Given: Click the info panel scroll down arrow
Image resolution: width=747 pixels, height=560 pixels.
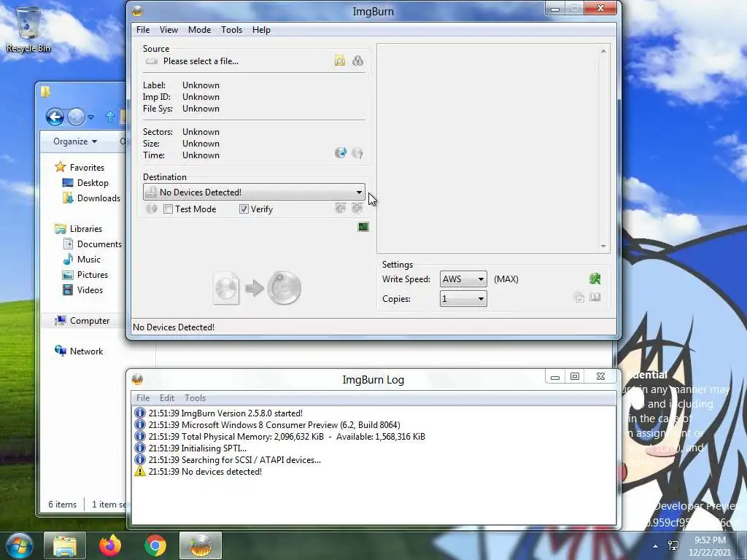Looking at the screenshot, I should point(603,246).
